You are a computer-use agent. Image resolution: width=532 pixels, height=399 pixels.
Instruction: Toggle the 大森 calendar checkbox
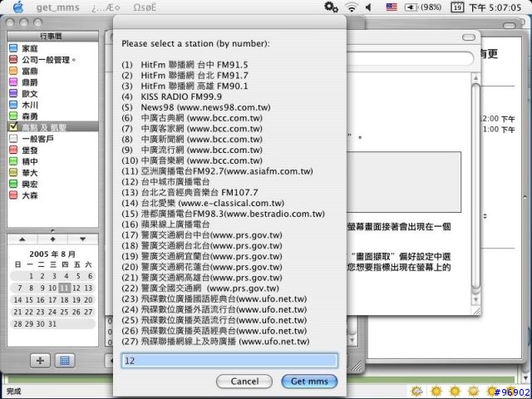click(x=13, y=195)
